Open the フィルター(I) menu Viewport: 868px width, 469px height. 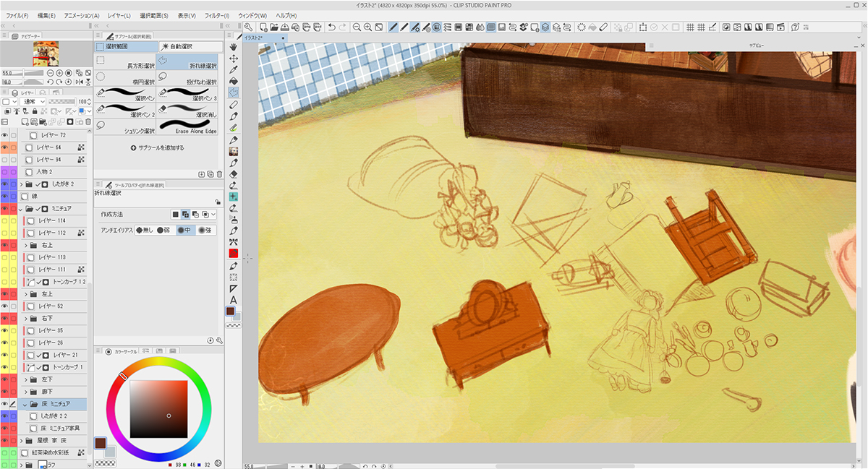point(216,15)
